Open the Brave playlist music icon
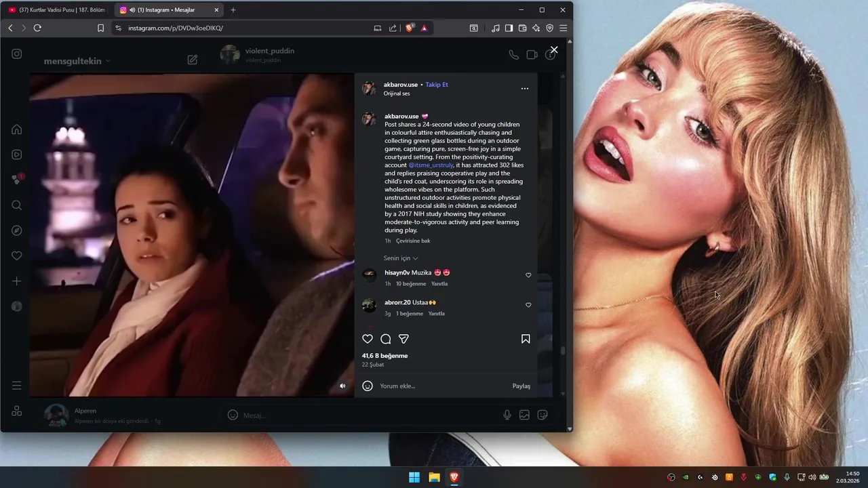868x488 pixels. click(x=495, y=28)
